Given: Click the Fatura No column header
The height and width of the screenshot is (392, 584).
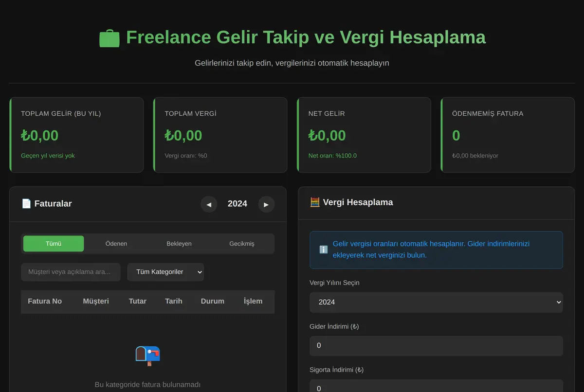Looking at the screenshot, I should 45,302.
